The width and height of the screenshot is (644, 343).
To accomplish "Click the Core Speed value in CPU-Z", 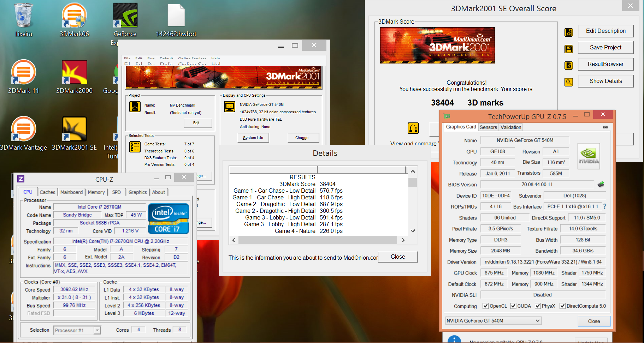I will tap(74, 289).
